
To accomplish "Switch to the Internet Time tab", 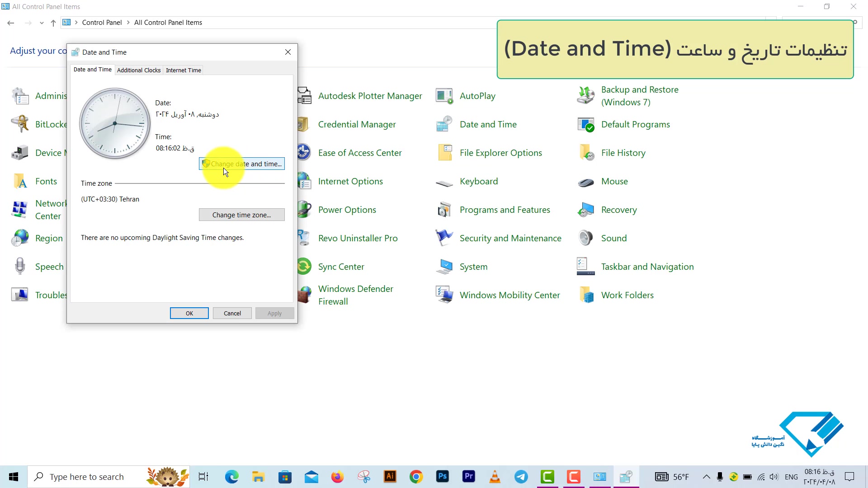I will point(183,70).
